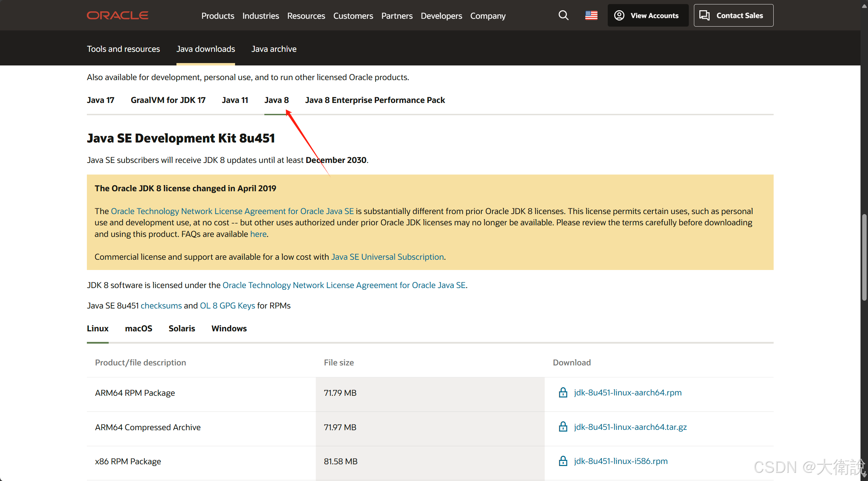This screenshot has width=868, height=481.
Task: Open Java SE Universal Subscription link
Action: pos(387,257)
